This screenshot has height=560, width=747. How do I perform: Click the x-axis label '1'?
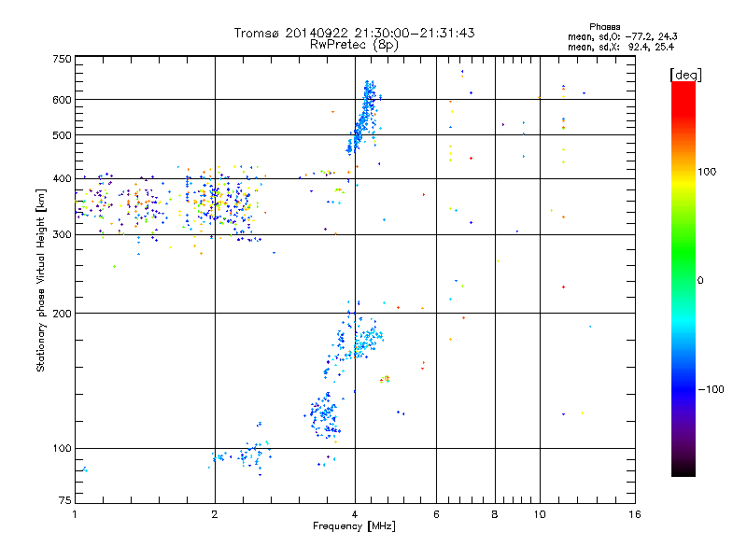tap(75, 514)
